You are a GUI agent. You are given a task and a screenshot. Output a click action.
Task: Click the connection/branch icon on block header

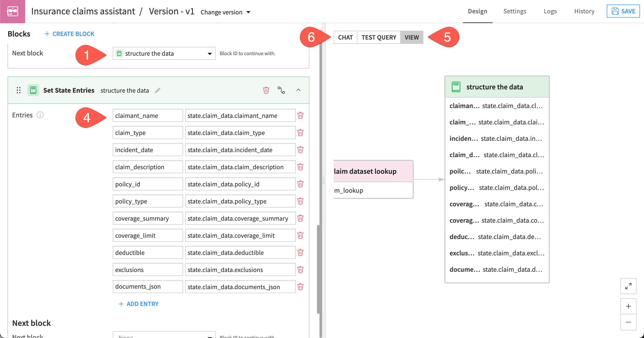tap(281, 90)
